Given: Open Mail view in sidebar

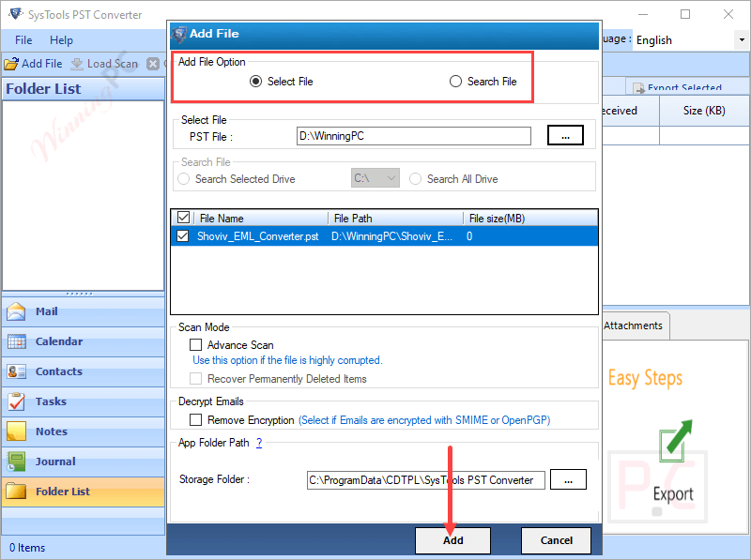Looking at the screenshot, I should pyautogui.click(x=84, y=311).
